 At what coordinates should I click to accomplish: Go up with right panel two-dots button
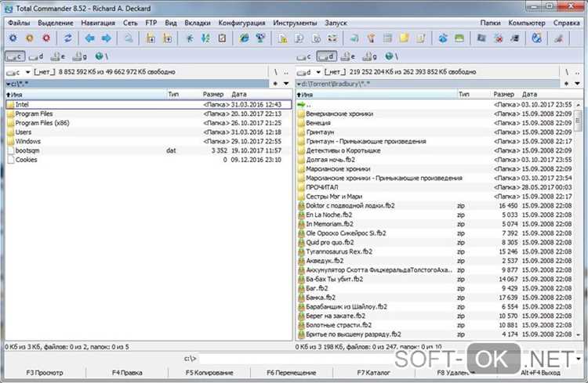(x=577, y=72)
